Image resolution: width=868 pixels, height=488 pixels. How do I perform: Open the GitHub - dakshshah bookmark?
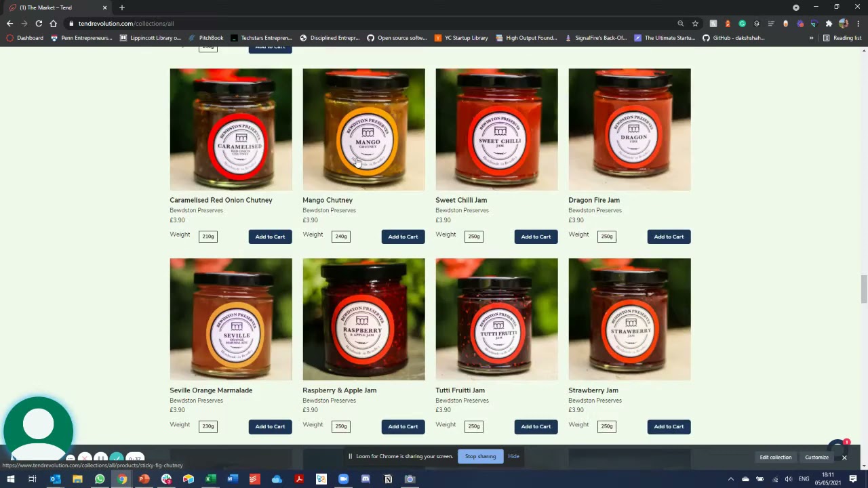(x=734, y=38)
